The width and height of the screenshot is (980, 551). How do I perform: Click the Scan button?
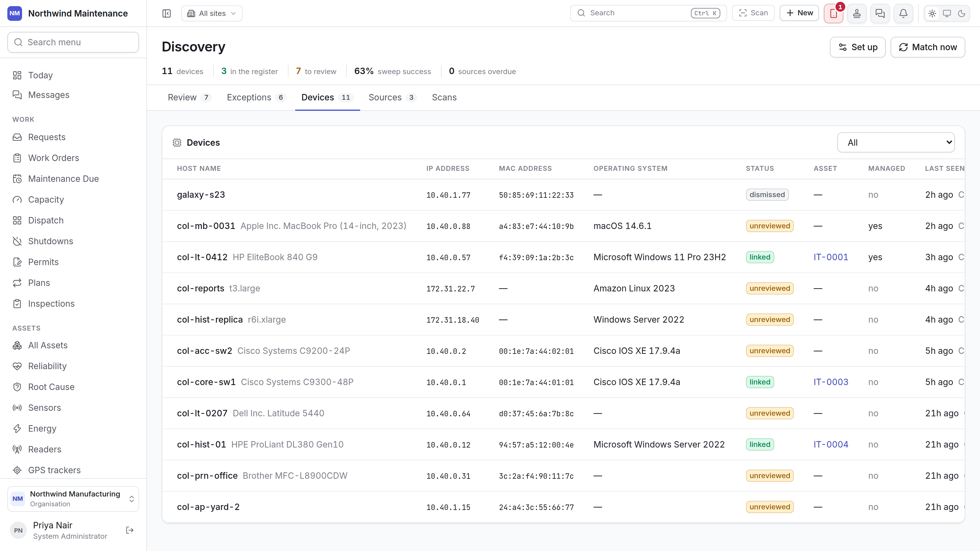[x=753, y=13]
